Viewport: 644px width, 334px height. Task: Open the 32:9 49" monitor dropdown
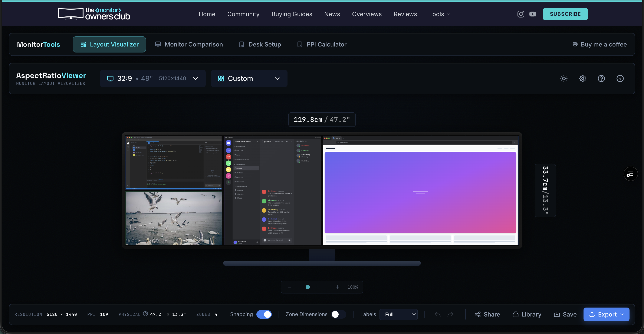click(x=152, y=79)
